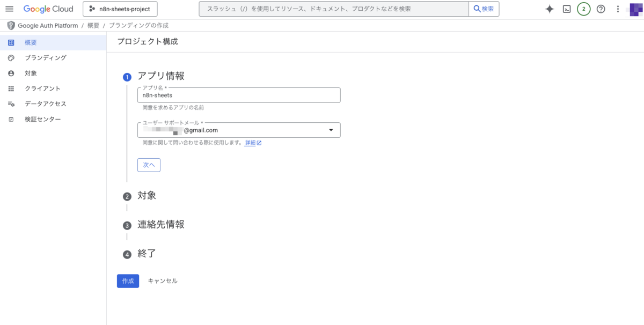
Task: Expand step 4 終了
Action: [146, 254]
